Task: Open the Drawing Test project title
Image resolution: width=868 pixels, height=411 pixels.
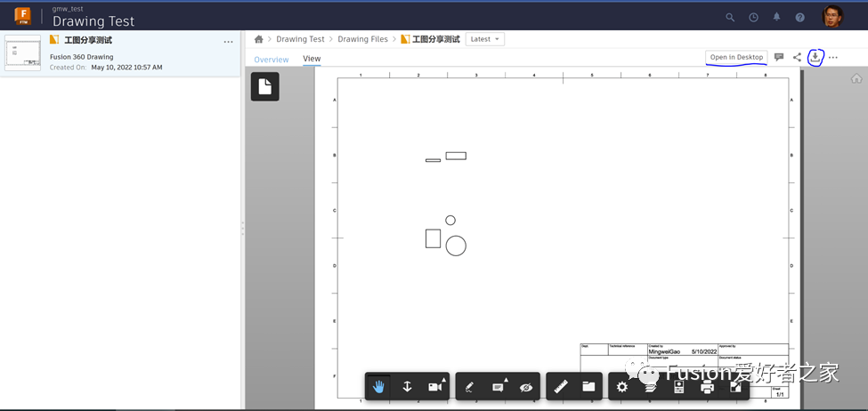Action: 93,21
